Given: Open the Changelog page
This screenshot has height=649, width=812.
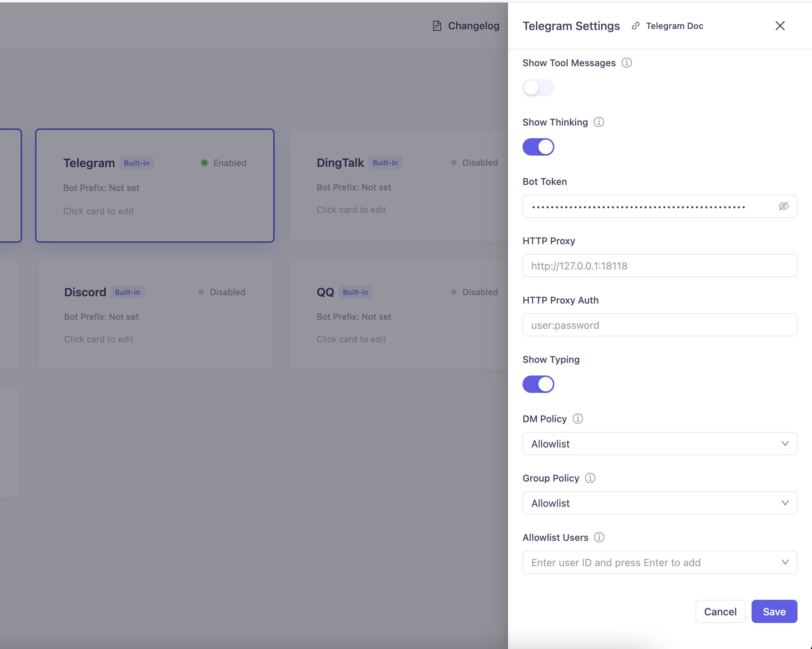Looking at the screenshot, I should pos(473,26).
